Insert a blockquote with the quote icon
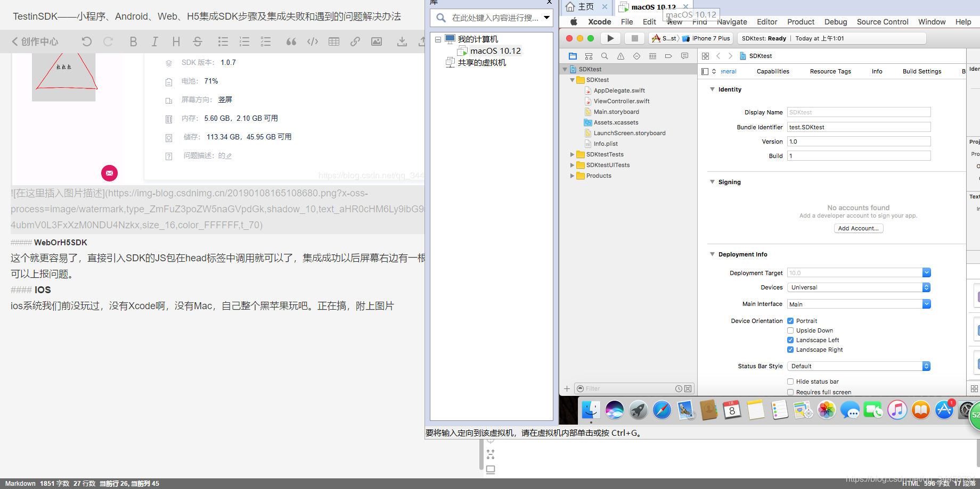The width and height of the screenshot is (980, 489). (x=291, y=42)
